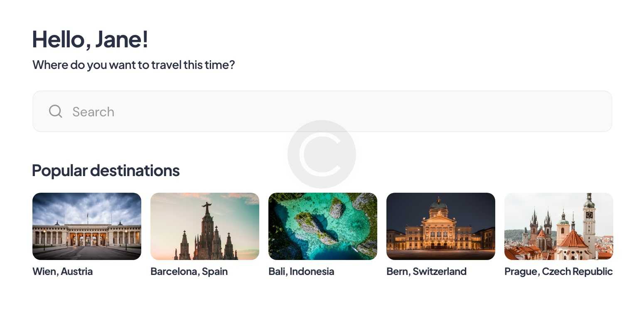This screenshot has width=644, height=309.
Task: Choose the Prague rooftops photo thumbnail
Action: coord(559,226)
